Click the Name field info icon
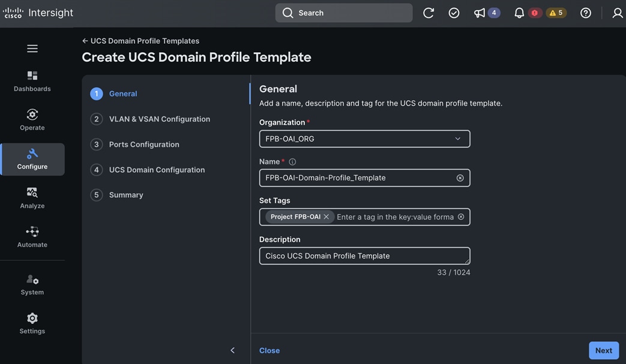The height and width of the screenshot is (364, 626). coord(292,162)
